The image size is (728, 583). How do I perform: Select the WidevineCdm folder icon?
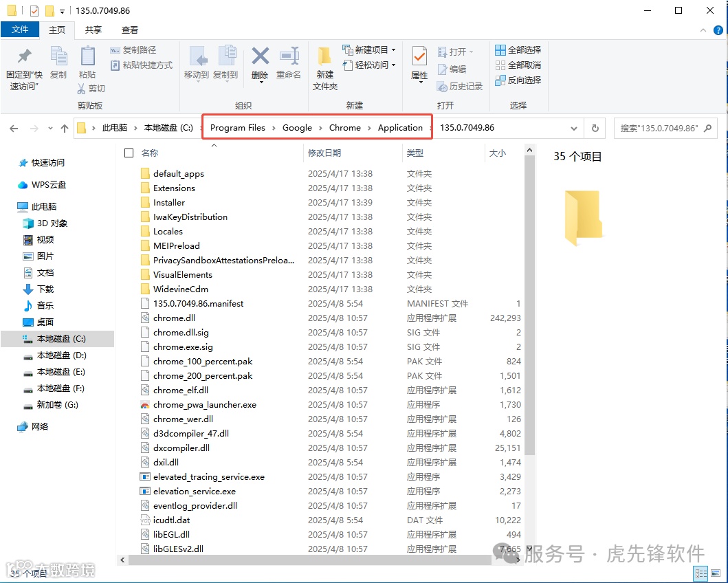pyautogui.click(x=145, y=289)
